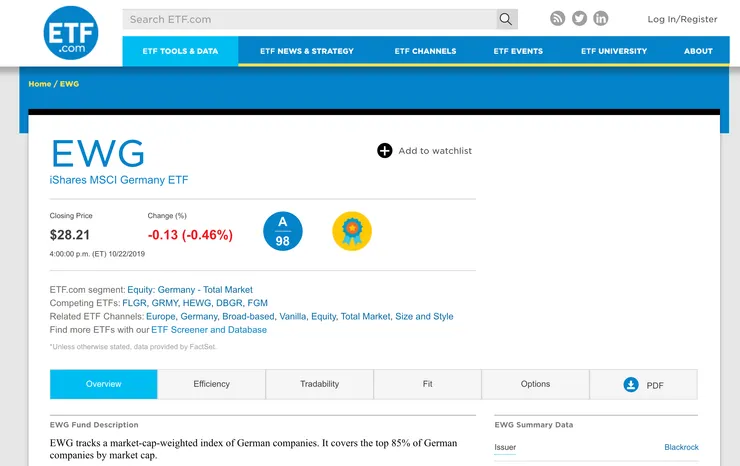Click the award ribbon badge

352,231
